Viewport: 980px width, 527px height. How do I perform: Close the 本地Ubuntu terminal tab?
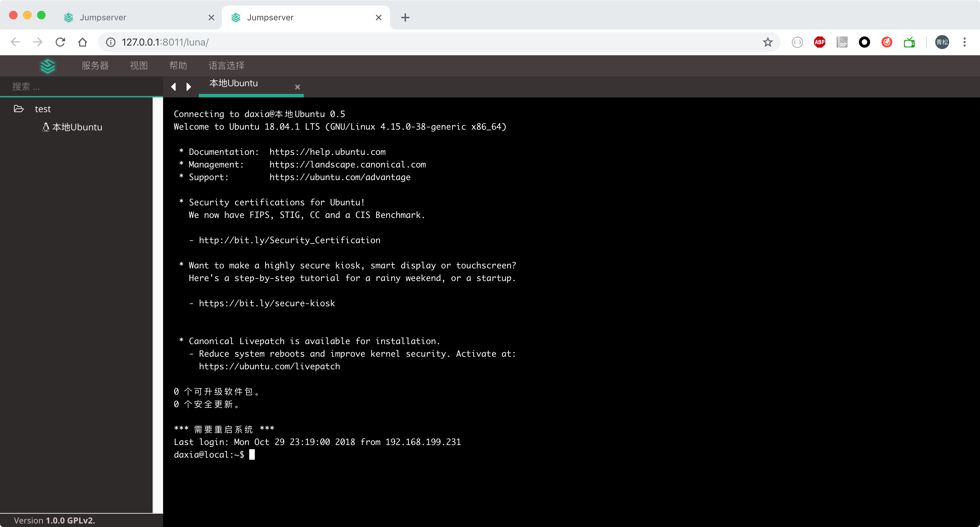click(x=297, y=87)
